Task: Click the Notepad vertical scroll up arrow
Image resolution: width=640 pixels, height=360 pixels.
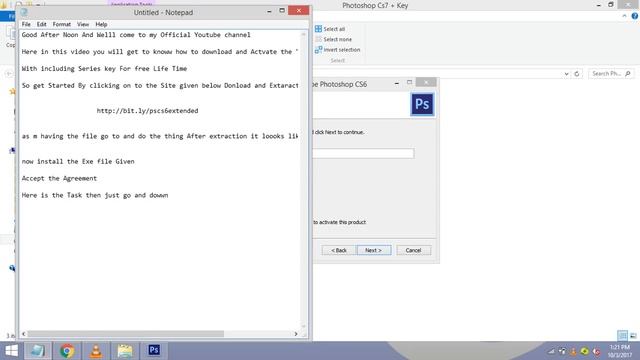Action: click(x=303, y=35)
